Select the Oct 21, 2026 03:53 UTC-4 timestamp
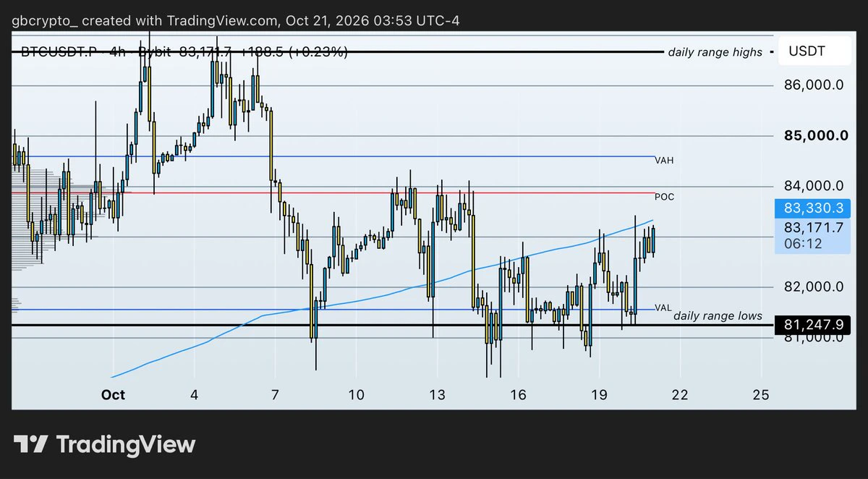This screenshot has height=479, width=868. (x=373, y=20)
